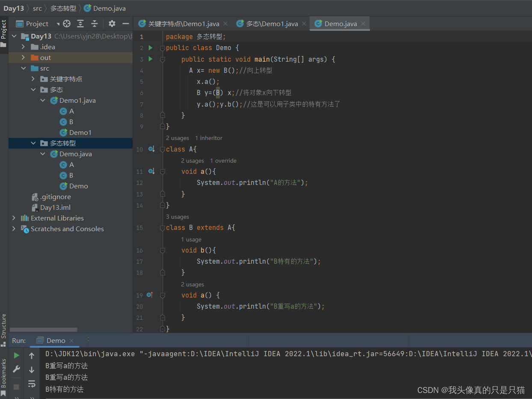Fold class Demo at line 2

pyautogui.click(x=163, y=48)
